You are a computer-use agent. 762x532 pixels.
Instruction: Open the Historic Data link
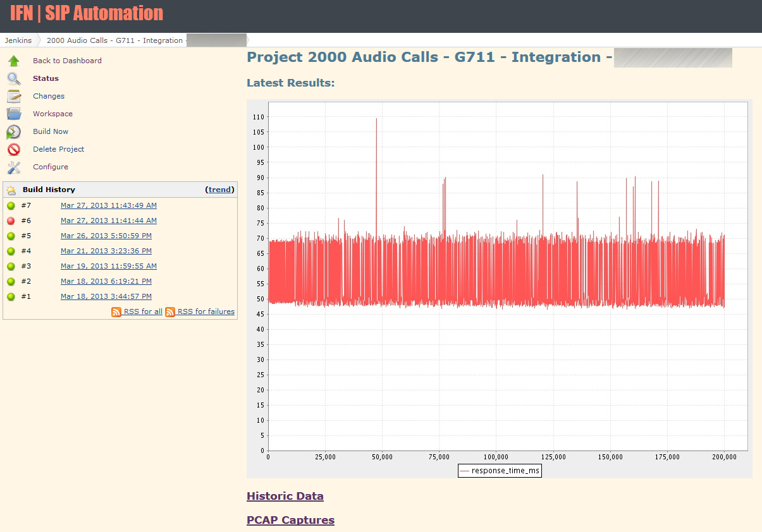pyautogui.click(x=285, y=496)
